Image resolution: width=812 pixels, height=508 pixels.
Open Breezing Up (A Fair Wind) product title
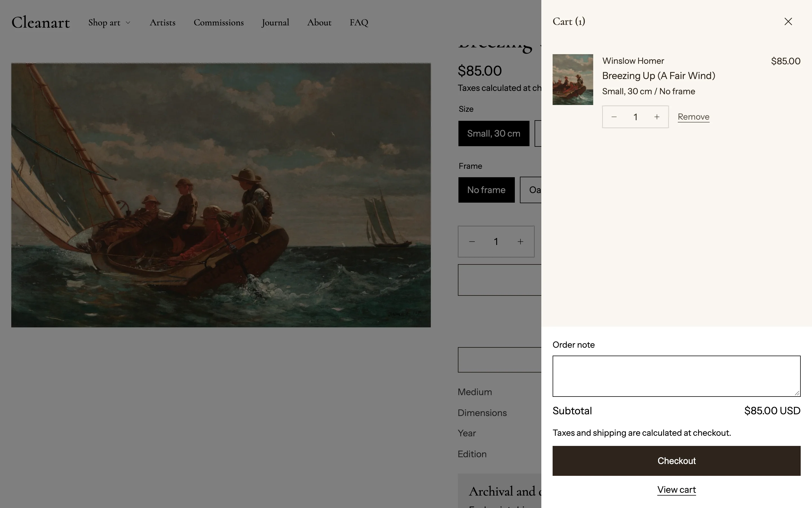coord(658,76)
